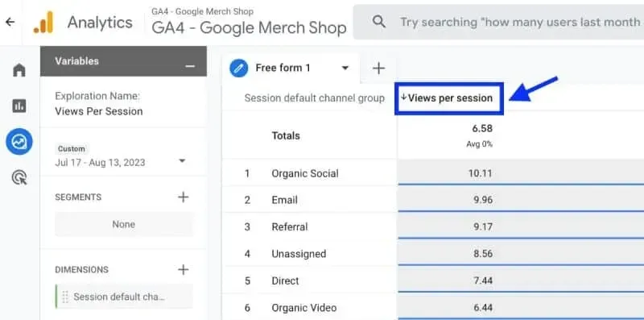Click the 10.11 value cell
The width and height of the screenshot is (644, 320).
click(480, 173)
